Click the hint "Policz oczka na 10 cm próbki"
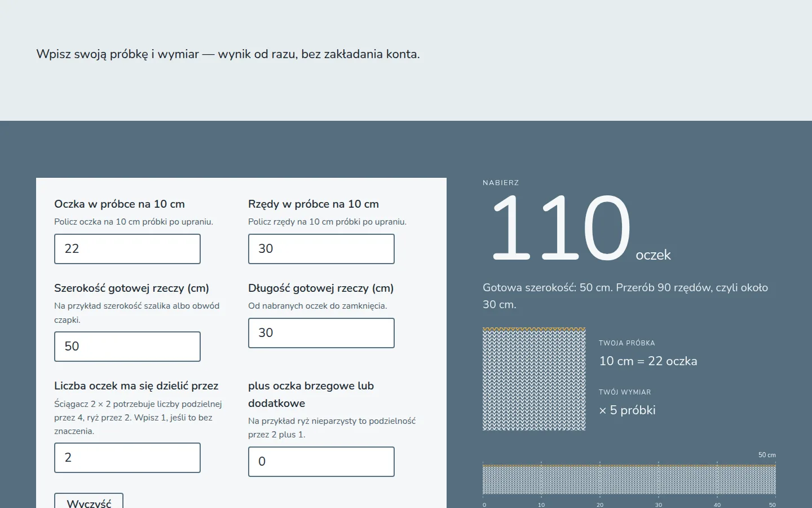Image resolution: width=812 pixels, height=508 pixels. 134,222
